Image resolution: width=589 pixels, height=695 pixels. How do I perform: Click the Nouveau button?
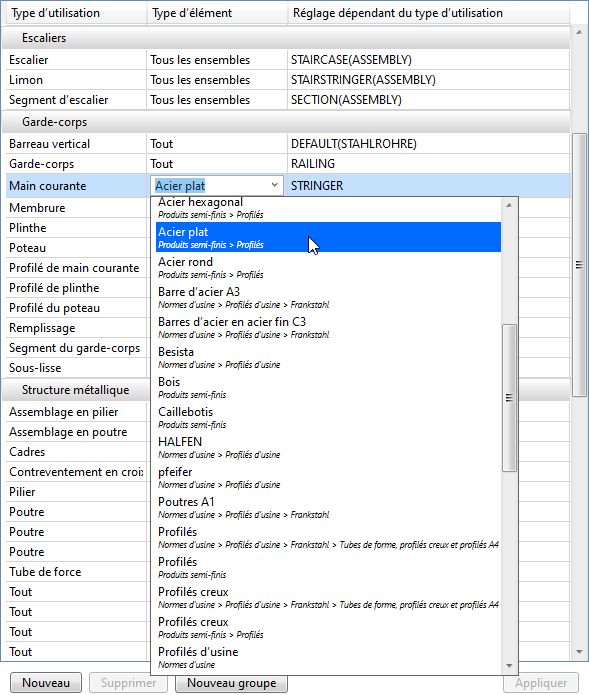[x=46, y=683]
